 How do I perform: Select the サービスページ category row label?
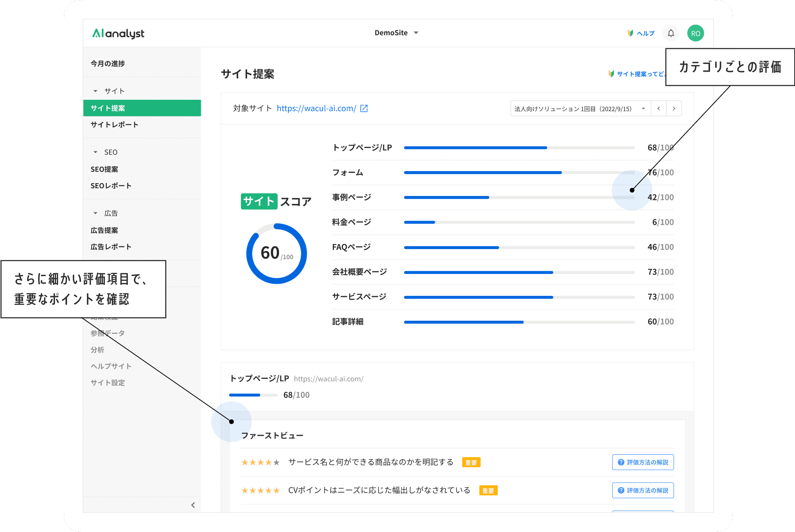(x=359, y=297)
